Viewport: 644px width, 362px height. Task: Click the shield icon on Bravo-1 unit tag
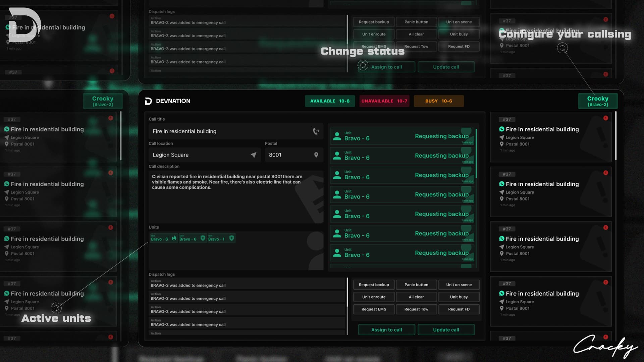point(231,238)
